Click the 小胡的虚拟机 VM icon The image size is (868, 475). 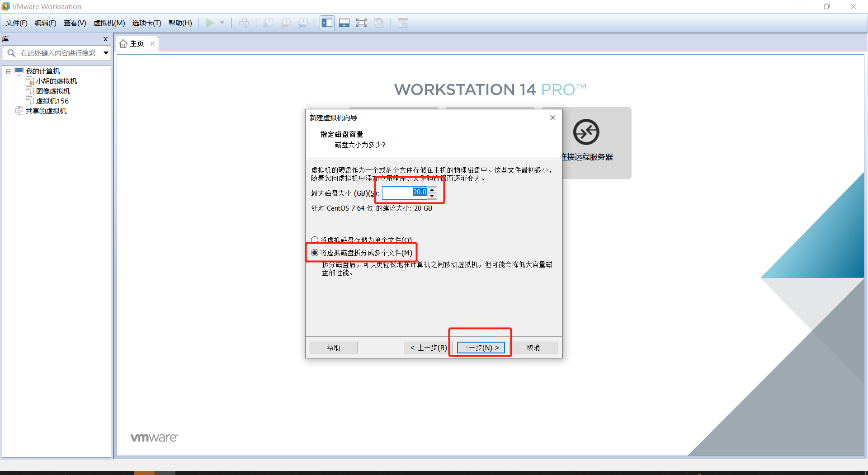point(29,81)
